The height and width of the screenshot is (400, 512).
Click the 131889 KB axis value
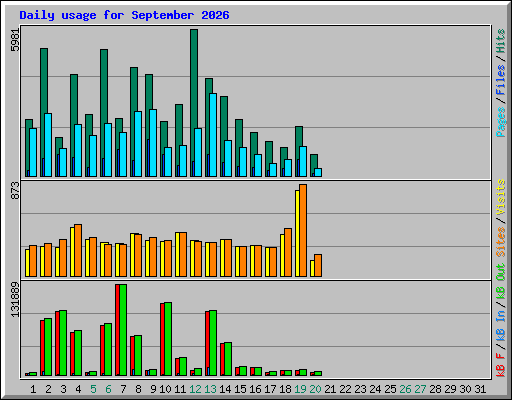point(15,299)
